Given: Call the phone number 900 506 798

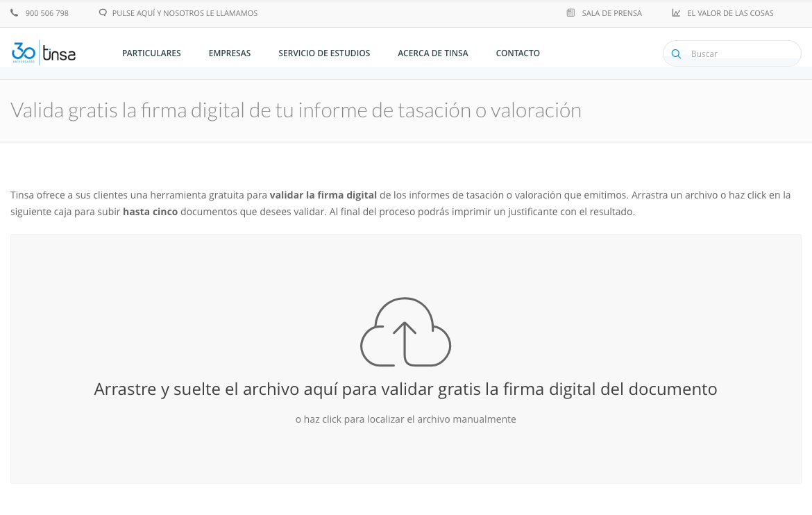Looking at the screenshot, I should coord(47,13).
